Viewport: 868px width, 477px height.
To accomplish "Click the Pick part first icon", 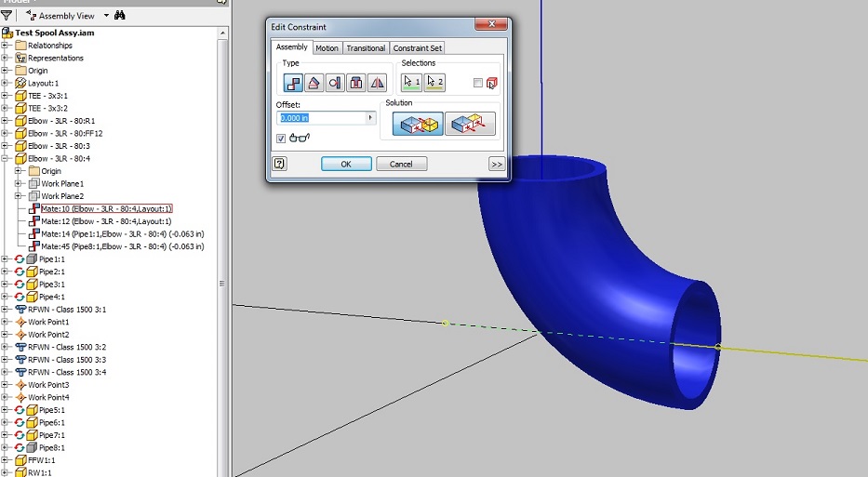I will [491, 83].
